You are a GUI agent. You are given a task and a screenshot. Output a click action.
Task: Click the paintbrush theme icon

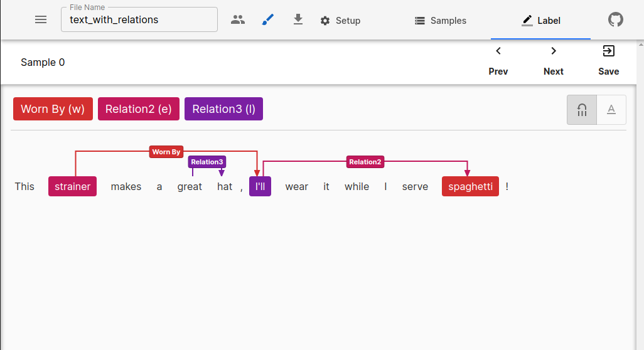pos(268,19)
